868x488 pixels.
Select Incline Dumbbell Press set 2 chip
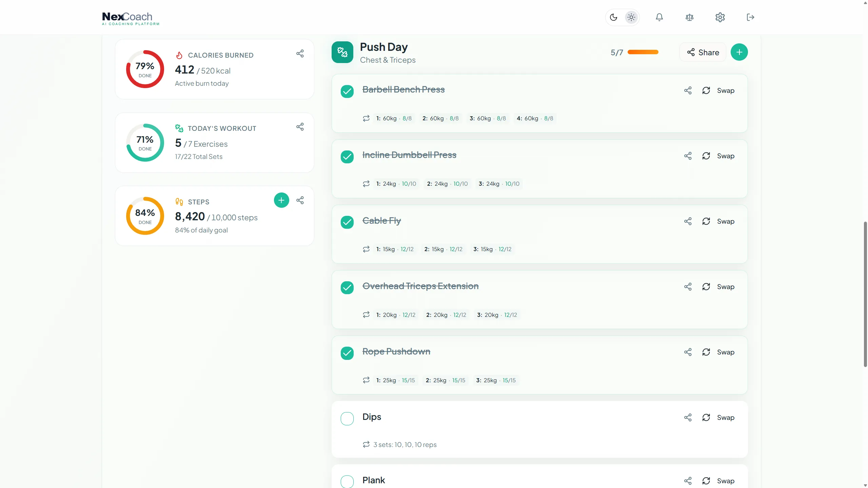coord(447,184)
